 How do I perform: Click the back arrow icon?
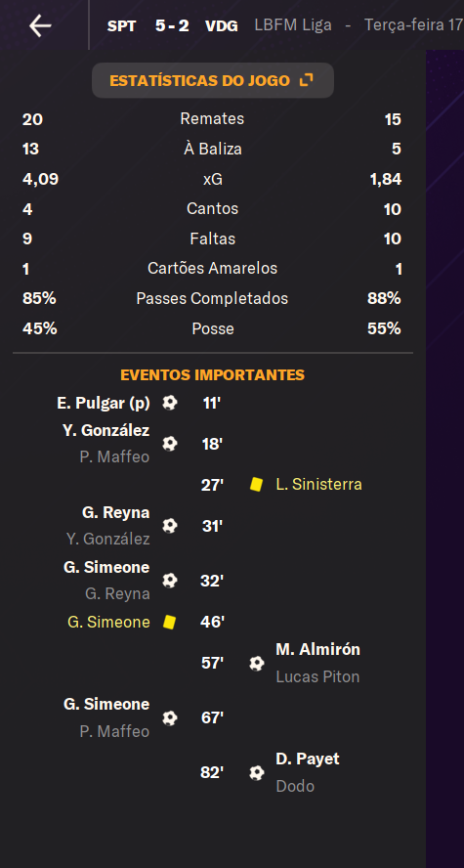(x=40, y=25)
